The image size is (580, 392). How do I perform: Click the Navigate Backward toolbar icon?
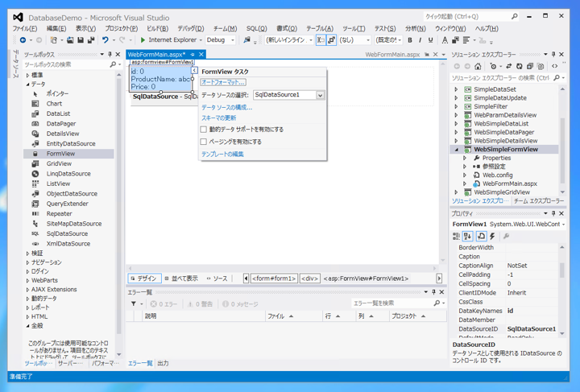[x=23, y=40]
